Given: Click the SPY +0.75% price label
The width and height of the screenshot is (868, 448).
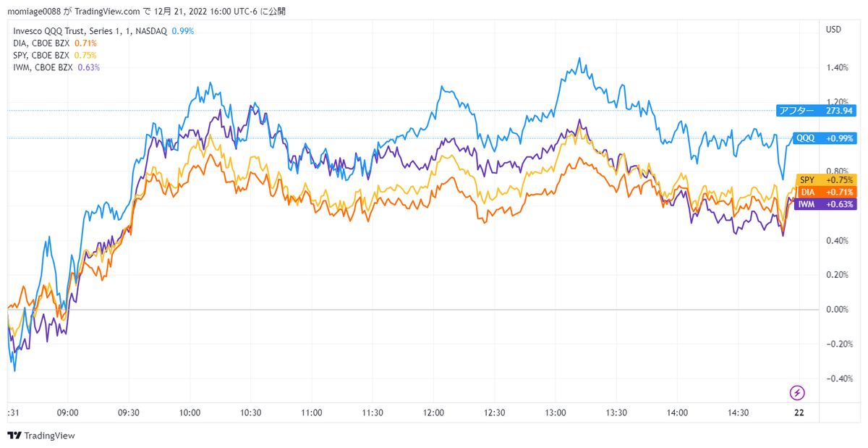Looking at the screenshot, I should (x=826, y=179).
